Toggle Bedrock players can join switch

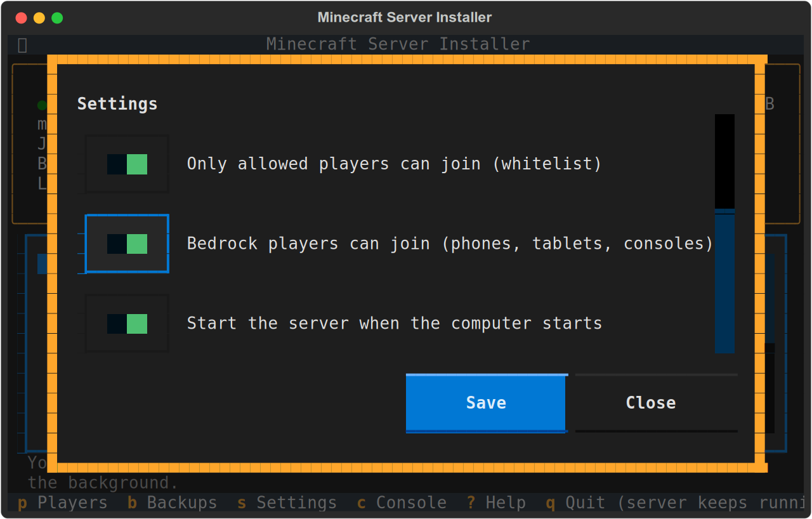127,244
